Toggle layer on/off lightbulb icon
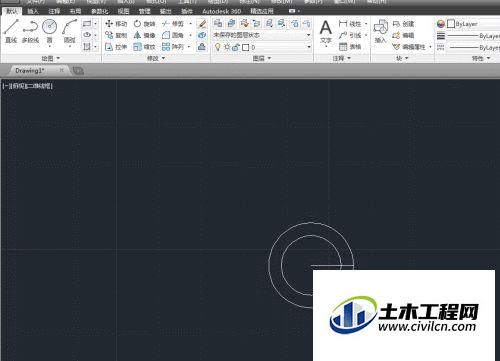 218,47
